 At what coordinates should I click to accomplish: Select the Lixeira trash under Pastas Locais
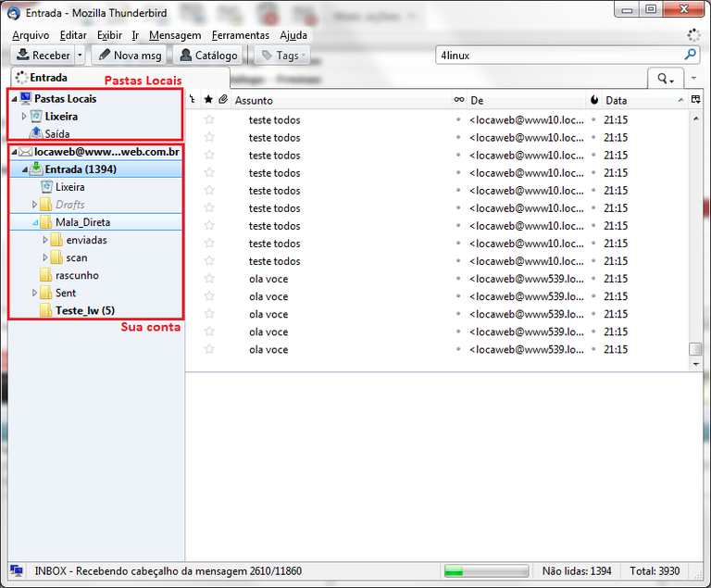[61, 117]
